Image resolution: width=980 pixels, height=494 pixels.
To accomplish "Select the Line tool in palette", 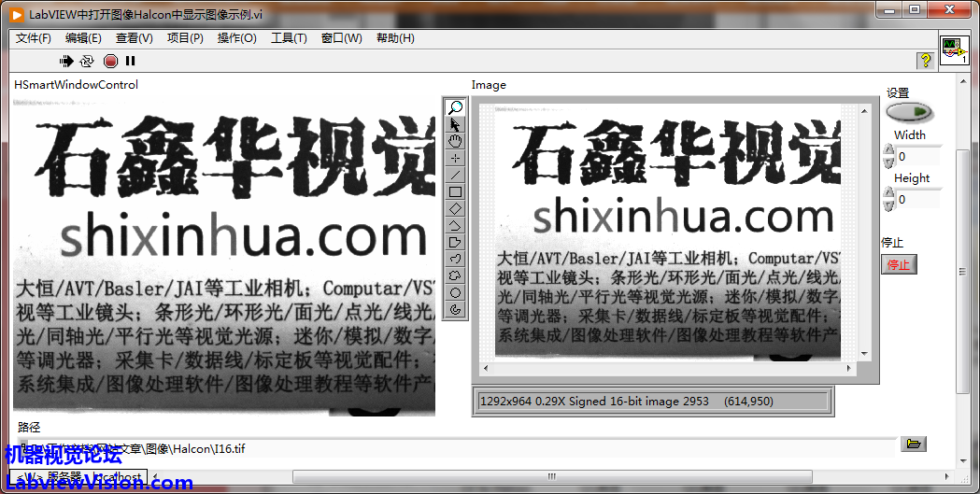I will 455,175.
